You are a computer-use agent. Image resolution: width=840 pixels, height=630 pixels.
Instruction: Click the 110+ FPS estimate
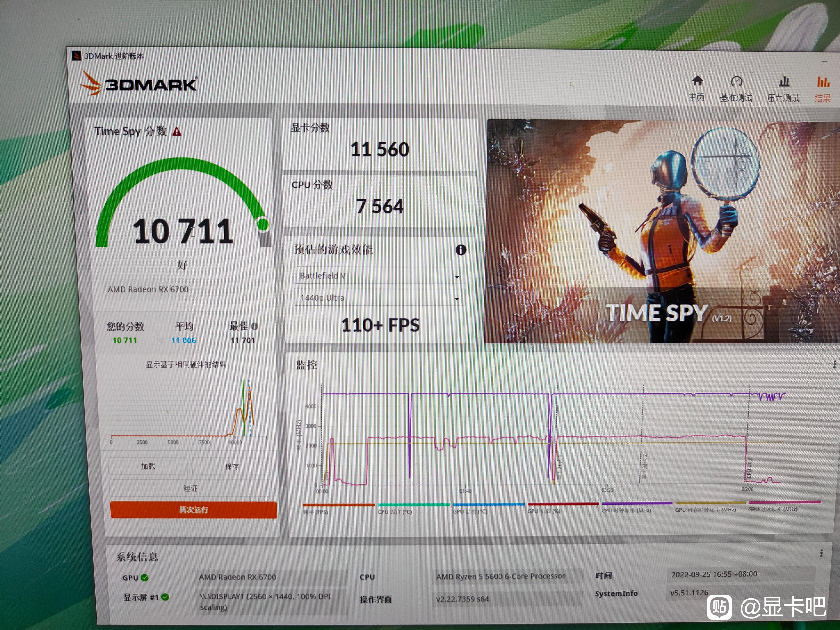pos(380,325)
